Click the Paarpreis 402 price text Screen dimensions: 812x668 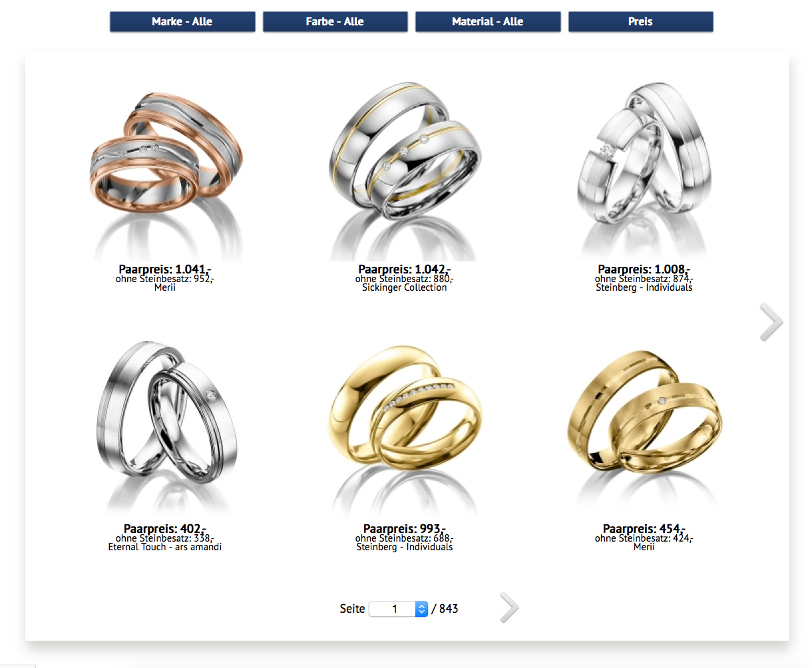165,529
